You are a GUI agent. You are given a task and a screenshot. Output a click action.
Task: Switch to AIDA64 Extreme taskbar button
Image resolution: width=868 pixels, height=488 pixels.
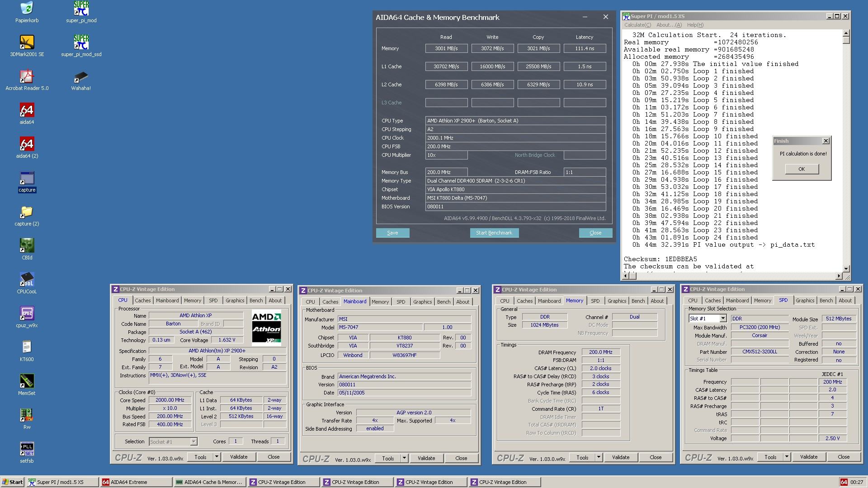[x=136, y=482]
